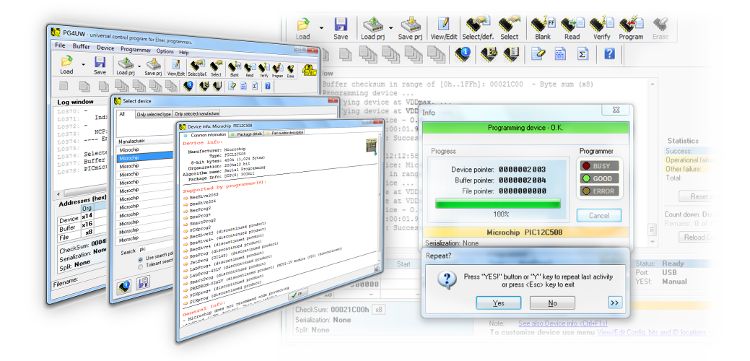Image resolution: width=750 pixels, height=361 pixels.
Task: Switch to 'Only selected type' tab
Action: tap(154, 114)
